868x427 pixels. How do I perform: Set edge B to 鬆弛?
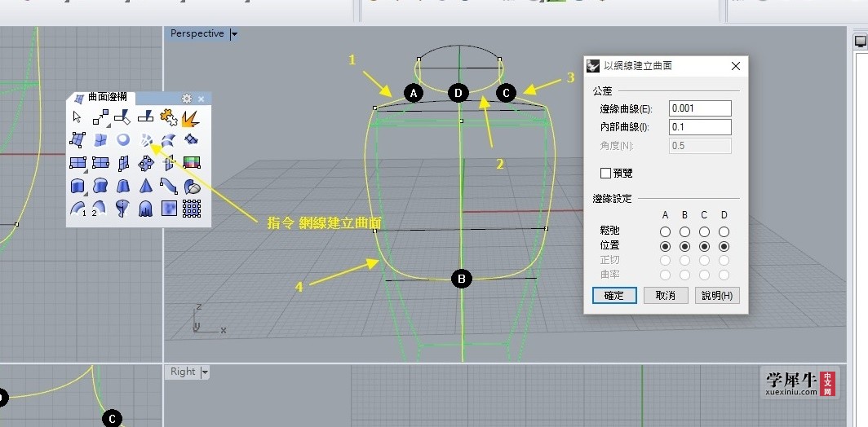684,231
